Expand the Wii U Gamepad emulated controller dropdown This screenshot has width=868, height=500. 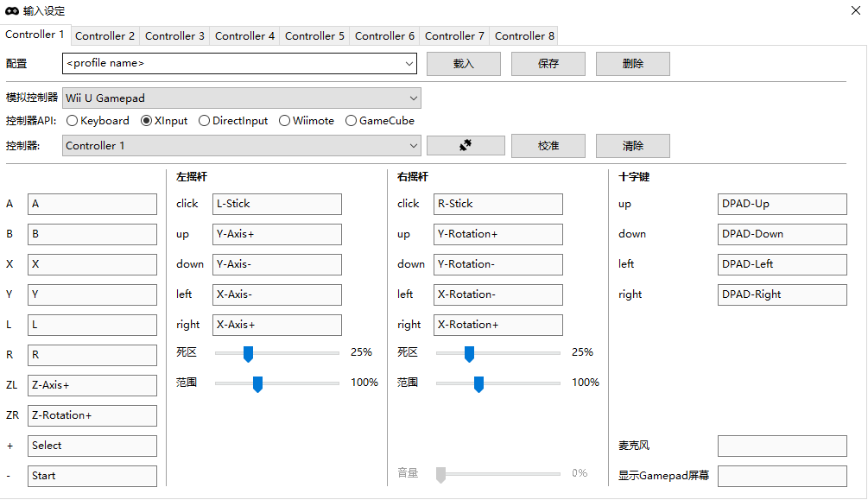point(241,98)
